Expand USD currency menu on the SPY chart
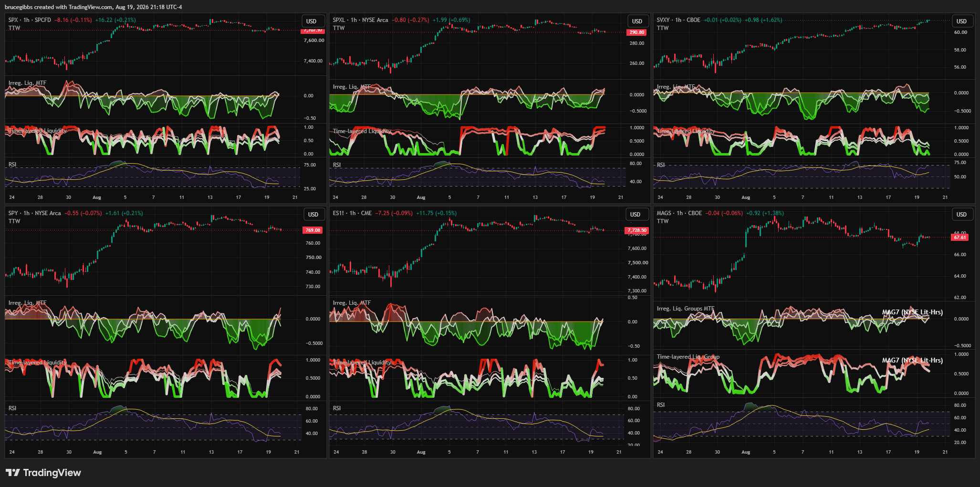The height and width of the screenshot is (487, 980). point(313,215)
